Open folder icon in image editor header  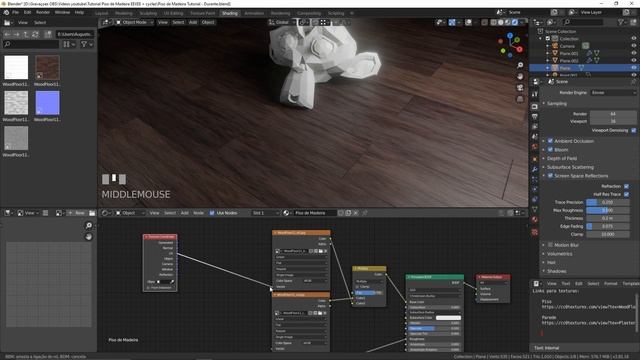[92, 213]
